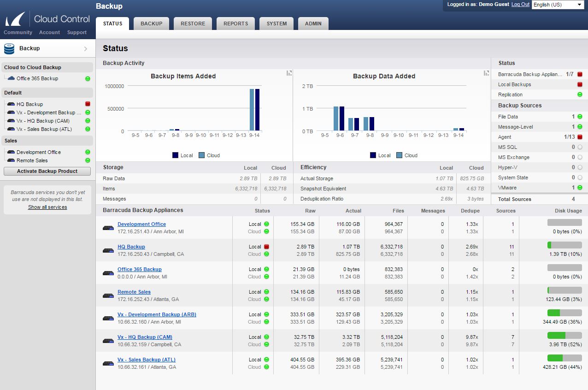Click the Activate Backup Product button
Image resolution: width=588 pixels, height=390 pixels.
(47, 171)
